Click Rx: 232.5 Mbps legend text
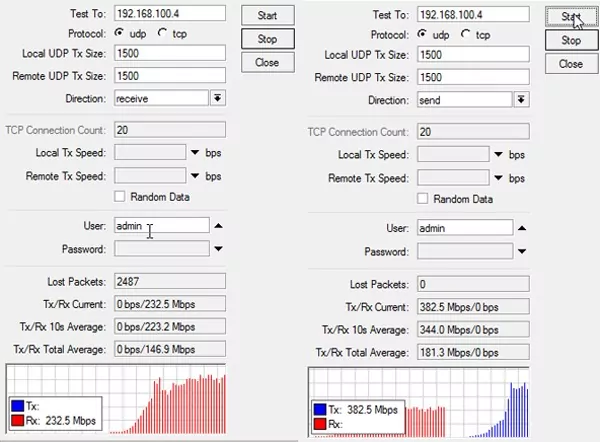600x442 pixels. 61,421
